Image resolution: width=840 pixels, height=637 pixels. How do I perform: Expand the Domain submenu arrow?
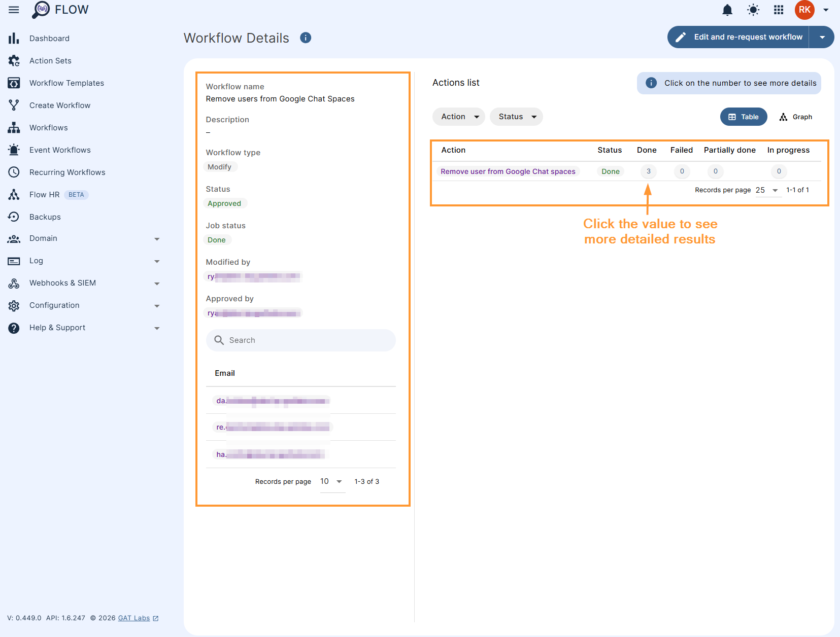coord(157,239)
